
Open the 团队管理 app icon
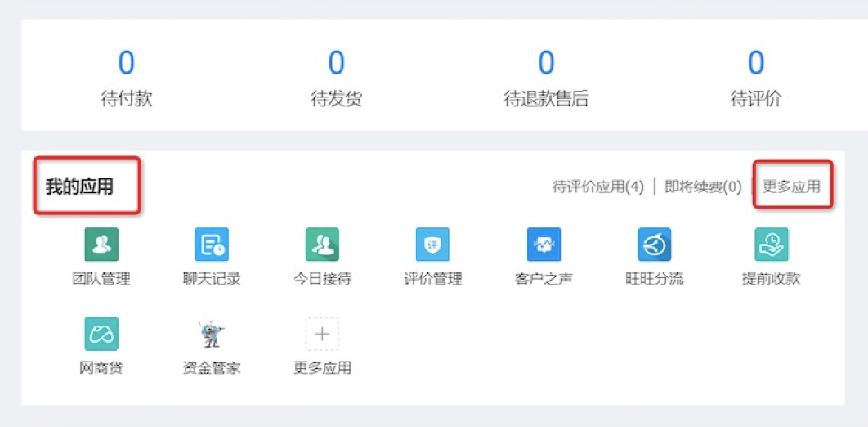(101, 245)
